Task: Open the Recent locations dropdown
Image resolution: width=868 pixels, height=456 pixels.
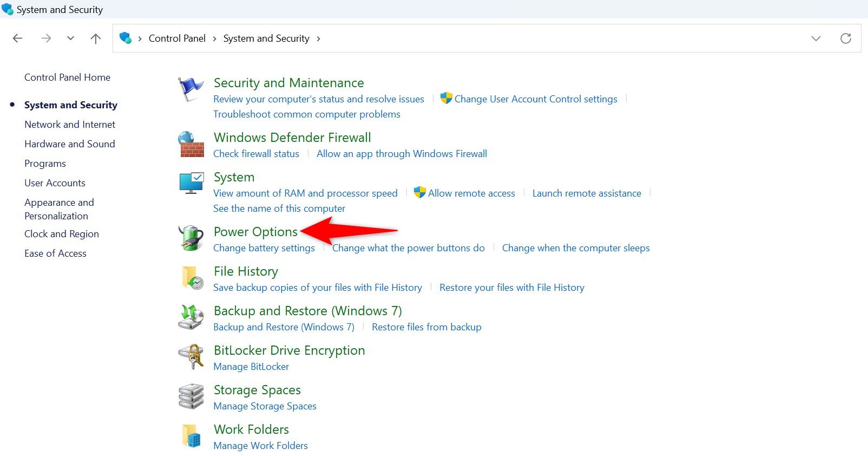Action: [70, 38]
